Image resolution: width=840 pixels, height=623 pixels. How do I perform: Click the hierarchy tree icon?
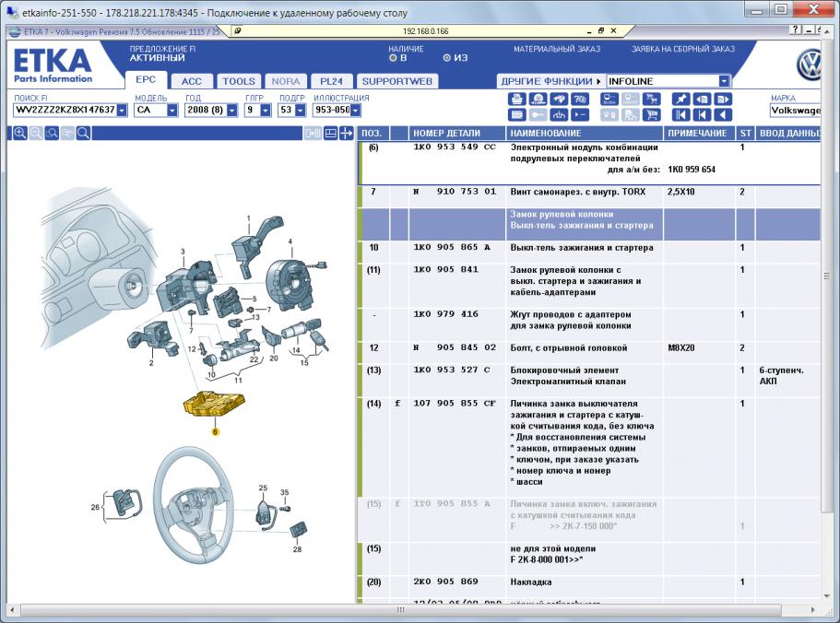tap(559, 114)
